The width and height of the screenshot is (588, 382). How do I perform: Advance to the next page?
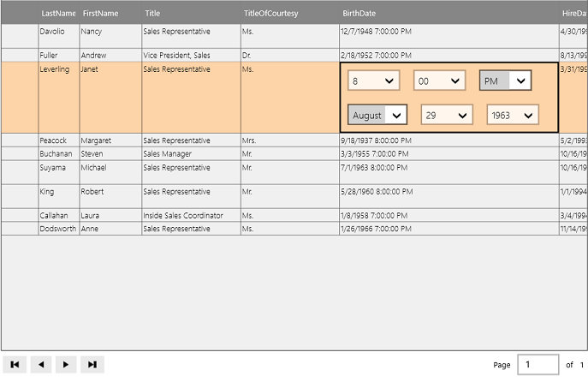pyautogui.click(x=66, y=365)
